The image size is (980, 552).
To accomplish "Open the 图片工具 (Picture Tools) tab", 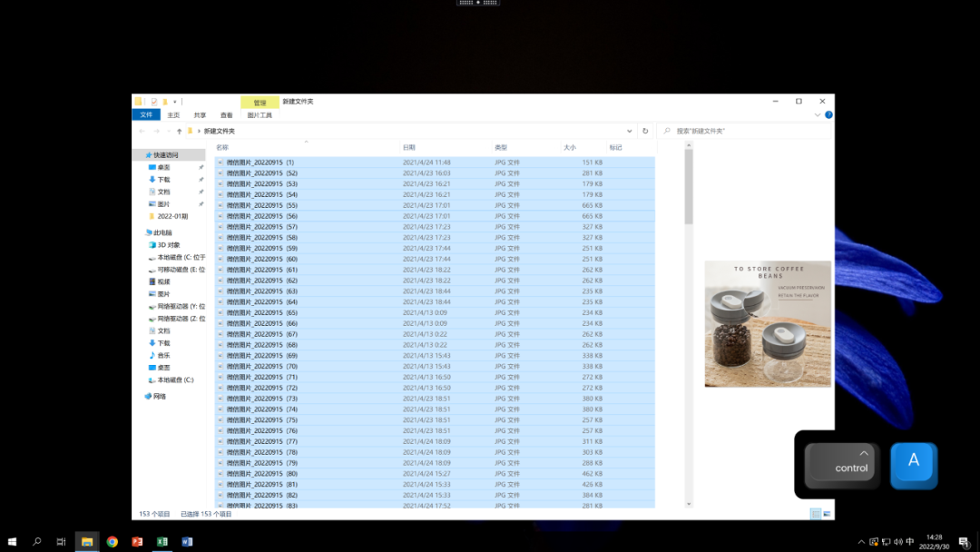I will tap(260, 115).
